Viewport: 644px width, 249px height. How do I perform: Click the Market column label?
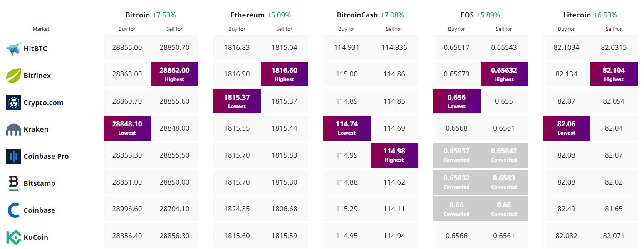(x=41, y=29)
